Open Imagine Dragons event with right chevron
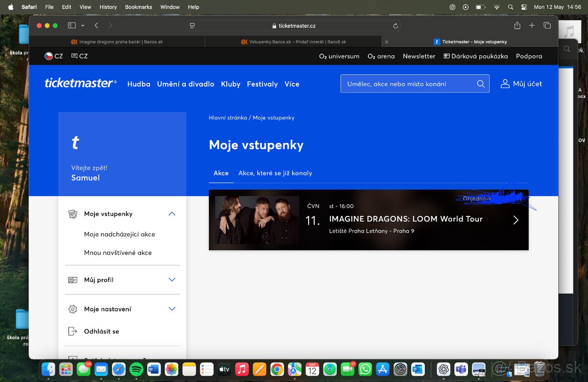Screen dimensions: 588x382 click(515, 220)
